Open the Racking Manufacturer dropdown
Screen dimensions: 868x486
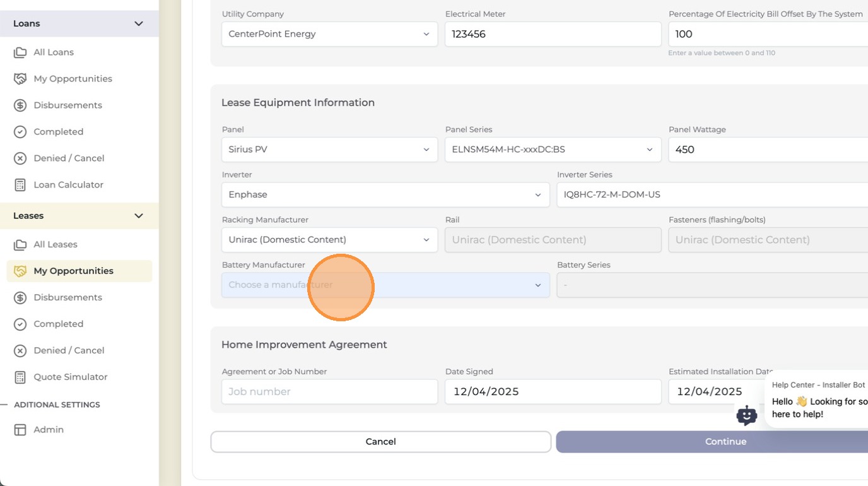pos(329,240)
